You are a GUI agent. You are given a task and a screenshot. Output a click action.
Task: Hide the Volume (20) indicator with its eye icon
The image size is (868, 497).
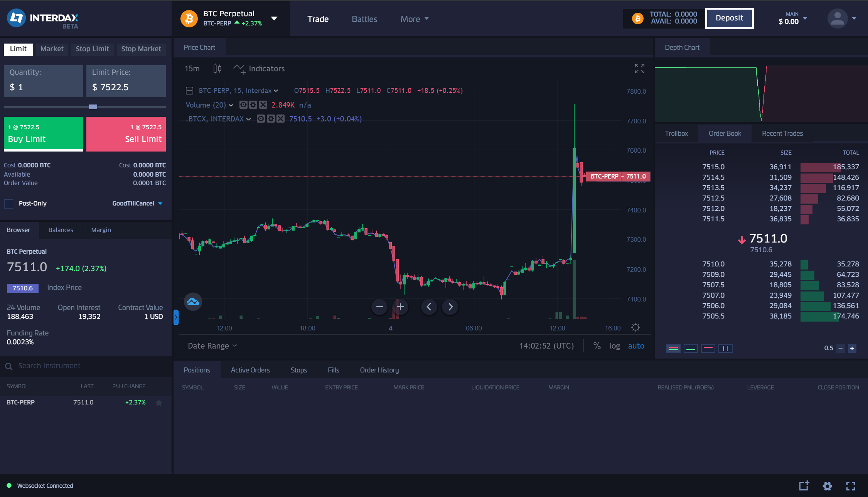click(243, 105)
